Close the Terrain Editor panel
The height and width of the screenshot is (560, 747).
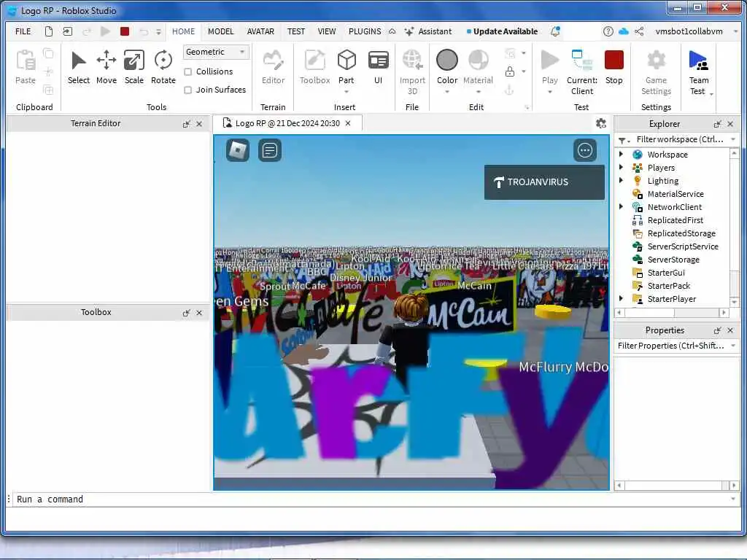point(199,124)
